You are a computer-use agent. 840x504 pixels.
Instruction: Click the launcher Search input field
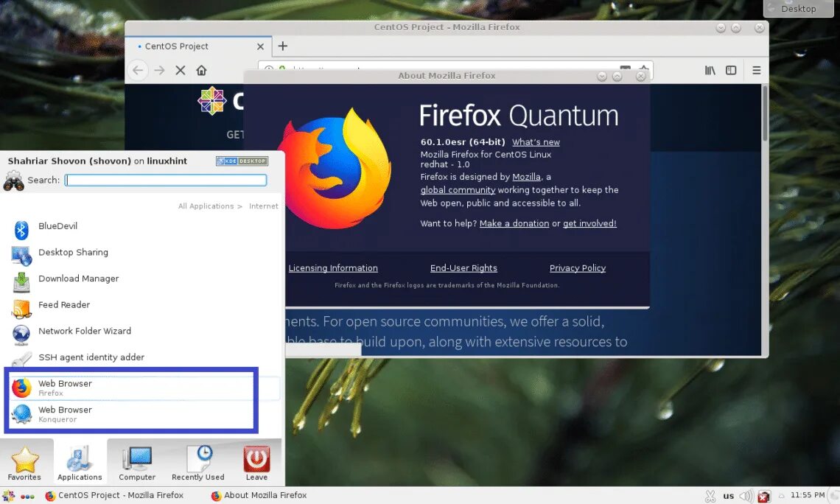pyautogui.click(x=166, y=180)
